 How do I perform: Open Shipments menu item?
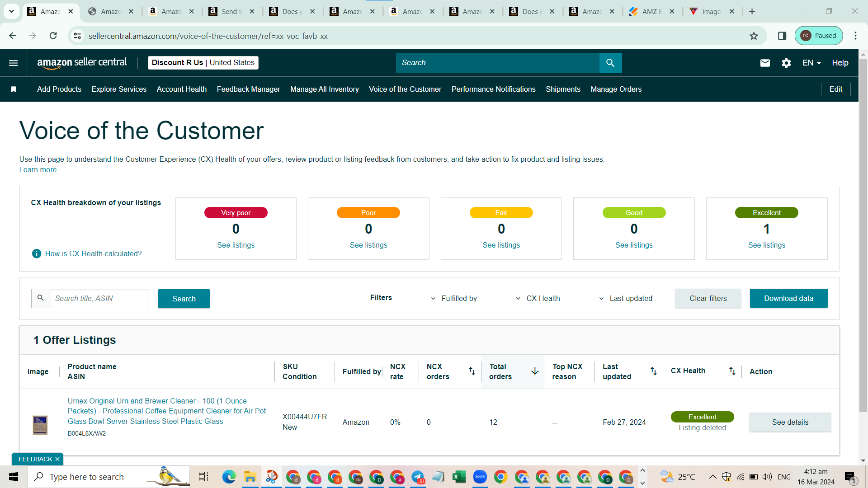pos(563,89)
